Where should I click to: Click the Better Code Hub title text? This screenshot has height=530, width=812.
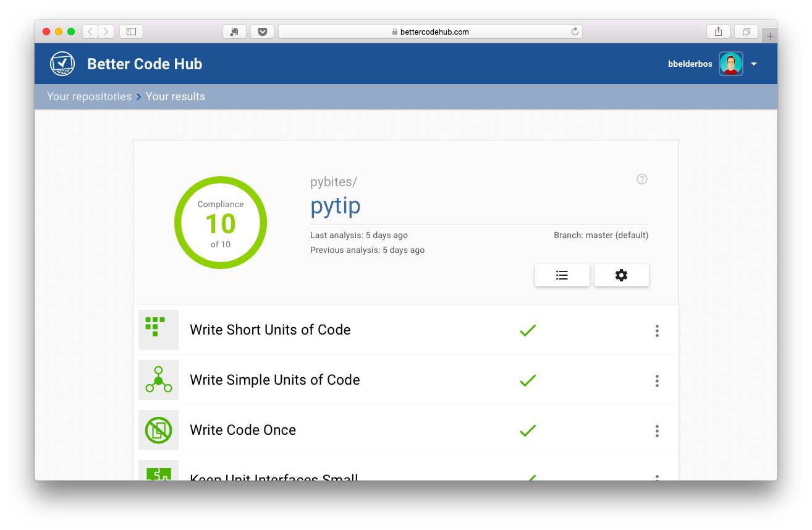pyautogui.click(x=145, y=64)
